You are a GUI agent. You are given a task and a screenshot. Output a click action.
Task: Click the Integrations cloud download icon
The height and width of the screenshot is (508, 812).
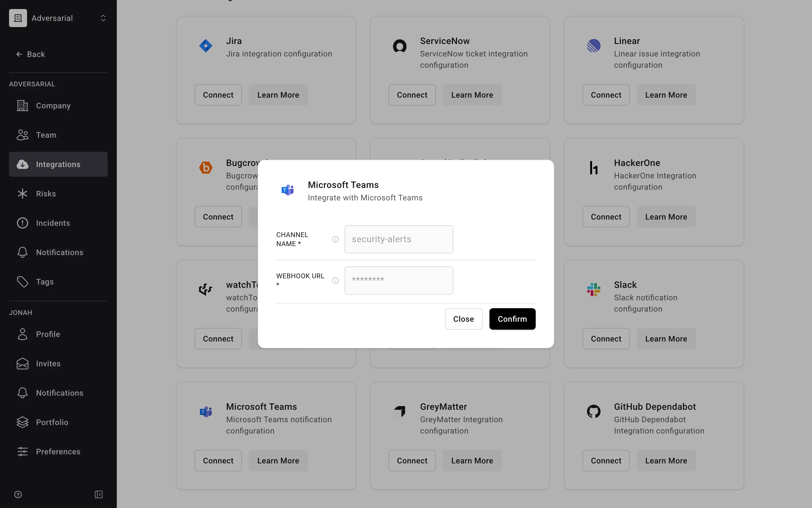tap(23, 164)
